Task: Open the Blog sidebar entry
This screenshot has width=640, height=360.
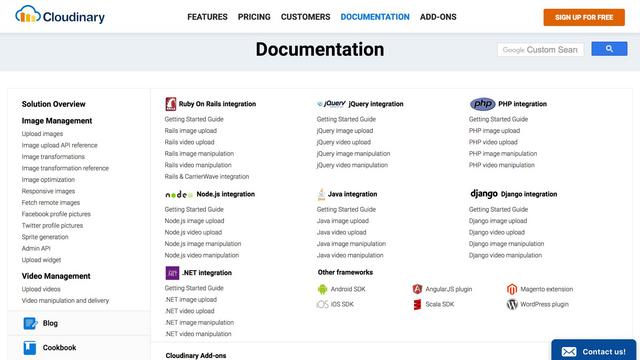Action: (x=79, y=323)
